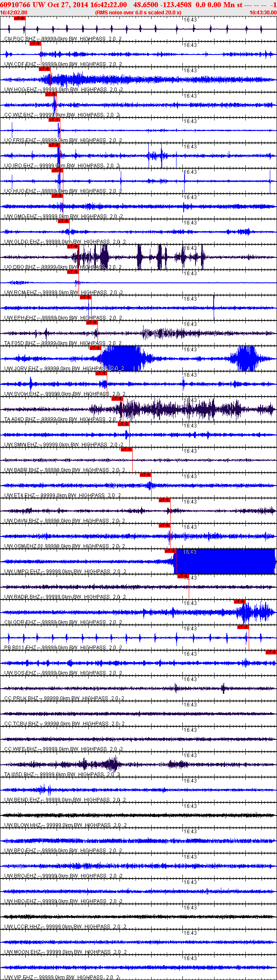
Task: Click red pick marker on UW.SOS trace
Action: coord(271,652)
